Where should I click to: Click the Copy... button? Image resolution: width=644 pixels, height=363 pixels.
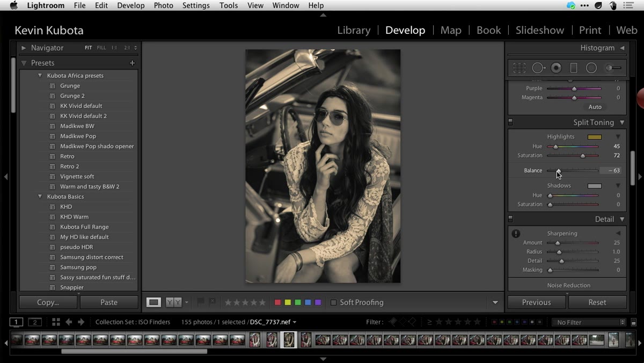pyautogui.click(x=48, y=302)
